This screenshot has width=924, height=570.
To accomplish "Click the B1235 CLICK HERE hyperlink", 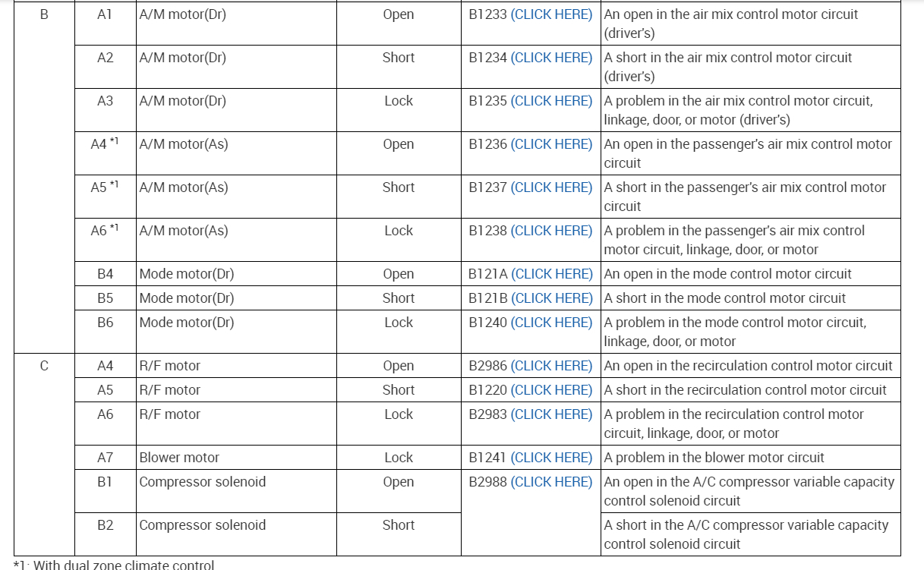I will [x=551, y=101].
